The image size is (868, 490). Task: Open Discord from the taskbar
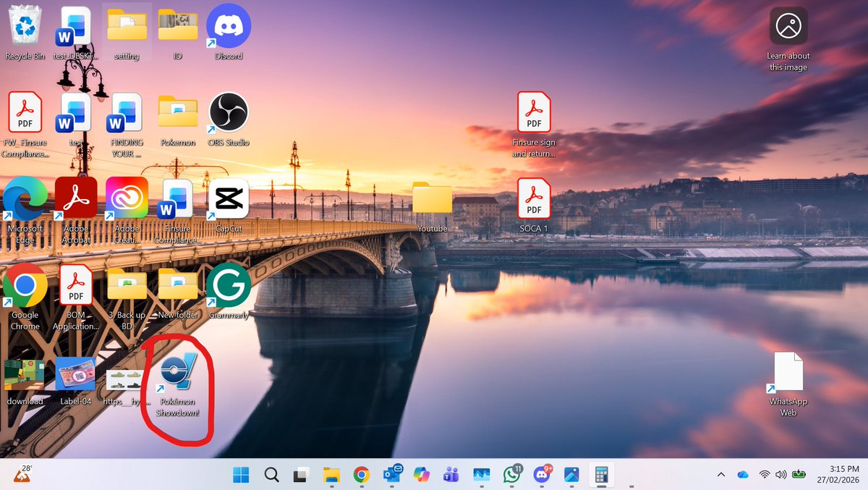[x=542, y=475]
